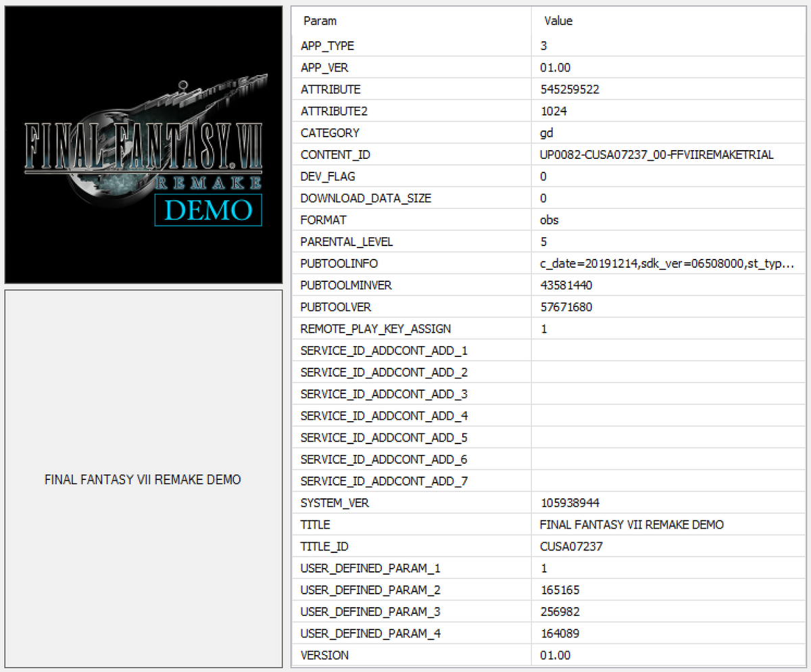Select the VERSION parameter
This screenshot has width=811, height=672.
pyautogui.click(x=324, y=655)
